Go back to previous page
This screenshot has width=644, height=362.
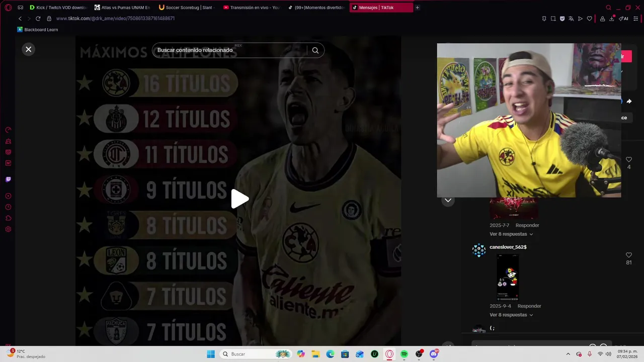[20, 19]
